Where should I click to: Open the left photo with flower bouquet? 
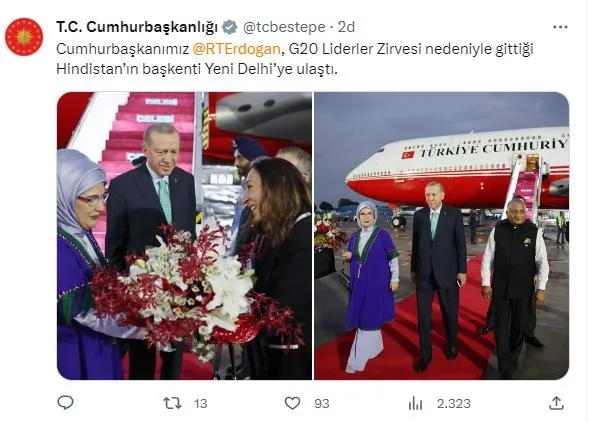[x=184, y=236]
